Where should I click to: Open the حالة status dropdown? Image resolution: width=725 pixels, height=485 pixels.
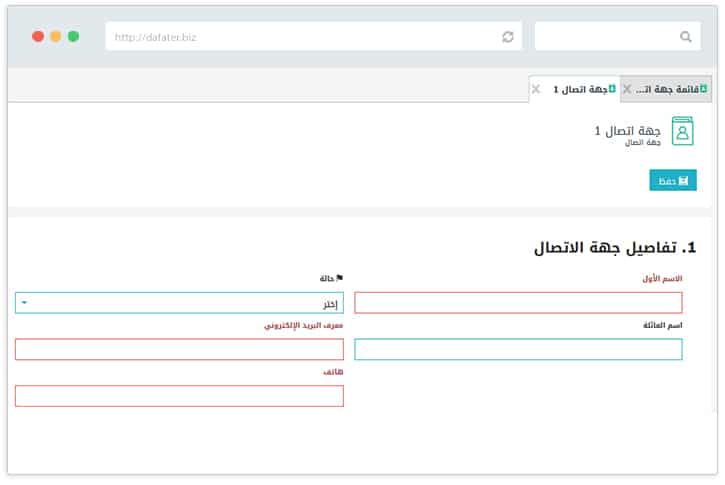coord(179,303)
